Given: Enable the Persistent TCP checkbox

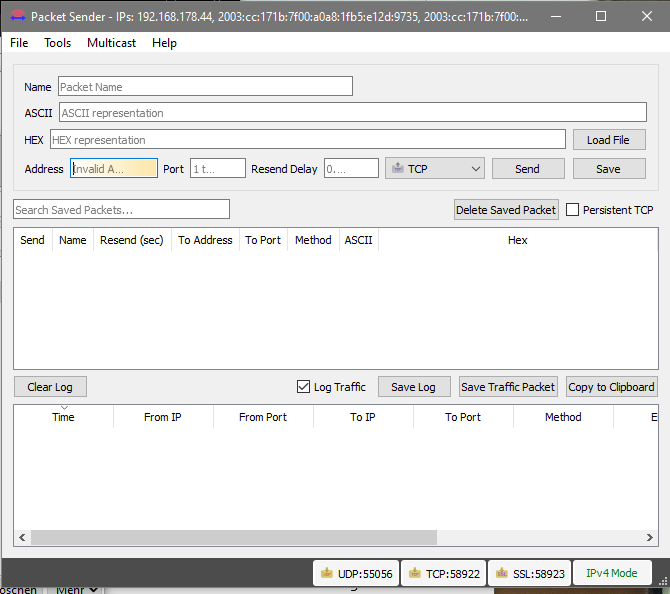Looking at the screenshot, I should tap(572, 210).
